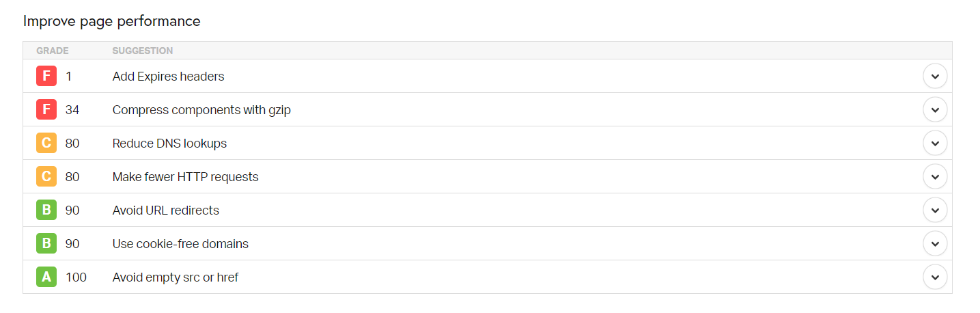Expand the Add Expires headers suggestion chevron
980x313 pixels.
click(935, 76)
